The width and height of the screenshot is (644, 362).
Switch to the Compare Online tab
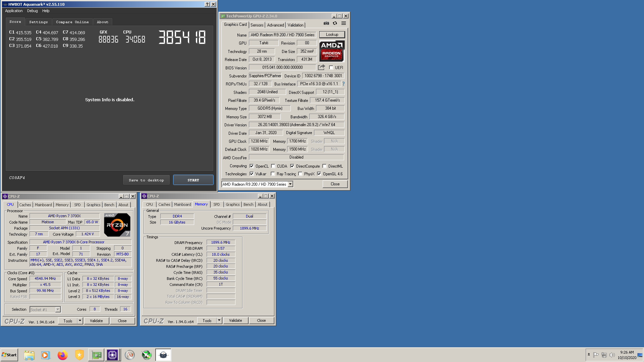[72, 22]
